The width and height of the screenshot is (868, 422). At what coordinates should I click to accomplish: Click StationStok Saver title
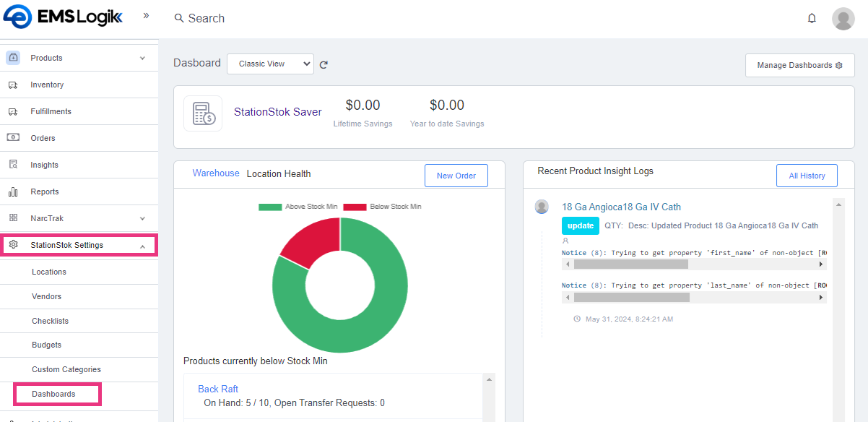[278, 112]
